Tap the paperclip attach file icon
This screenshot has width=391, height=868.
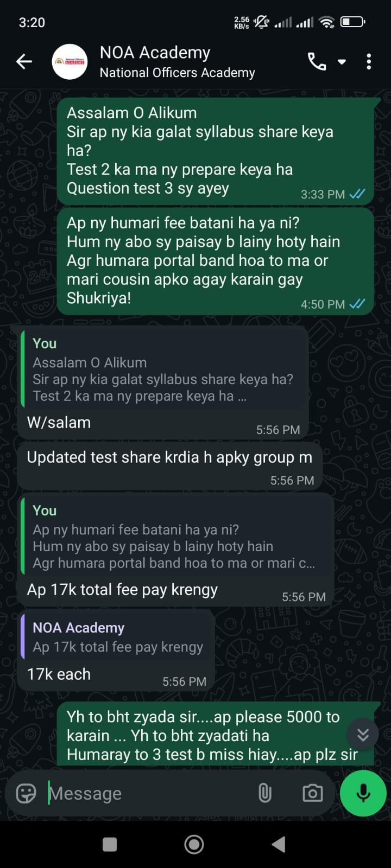(264, 793)
